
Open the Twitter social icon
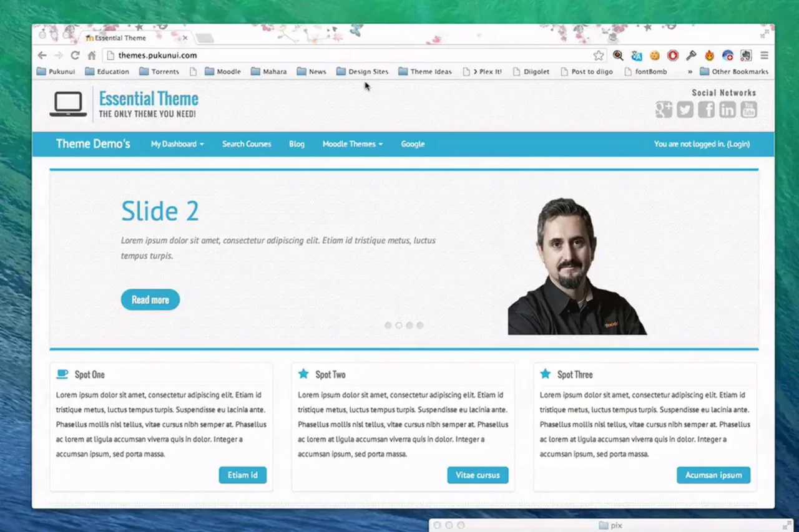click(x=685, y=110)
